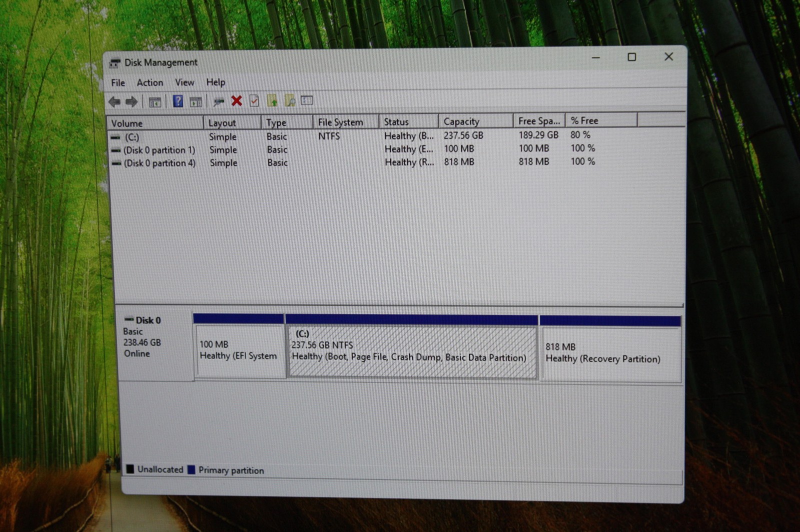Select the (C:) volume in the list
The image size is (800, 532).
pos(132,137)
